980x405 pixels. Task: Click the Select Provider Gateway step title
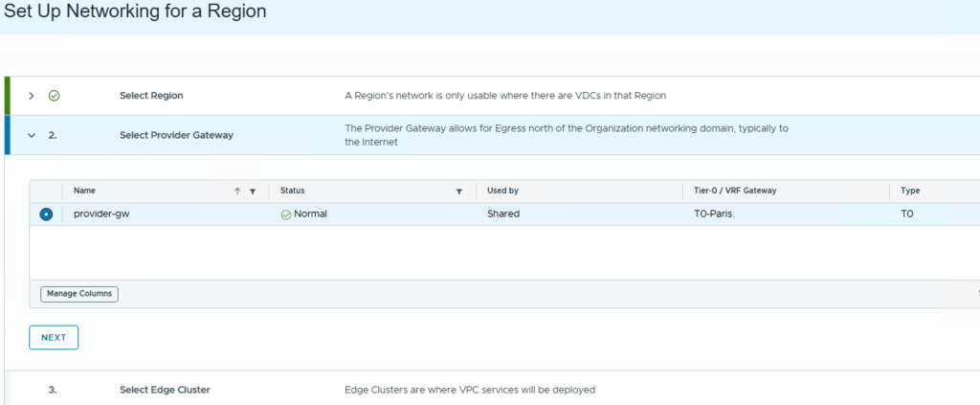176,135
